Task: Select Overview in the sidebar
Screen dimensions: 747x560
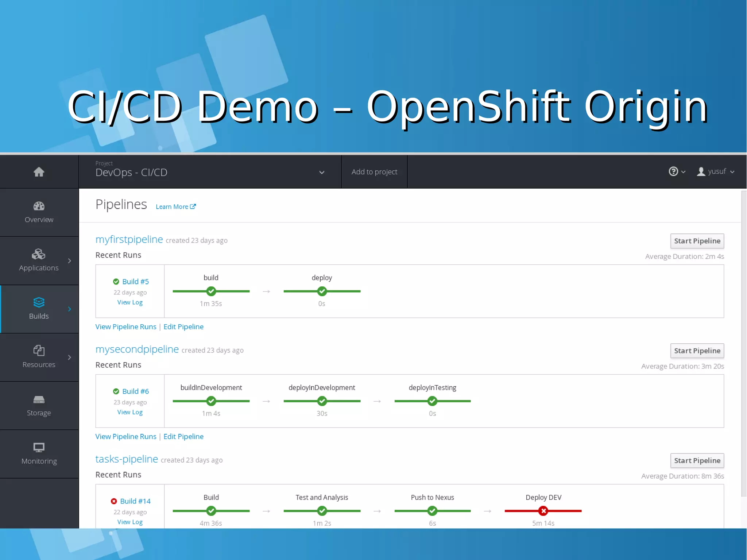Action: 39,213
